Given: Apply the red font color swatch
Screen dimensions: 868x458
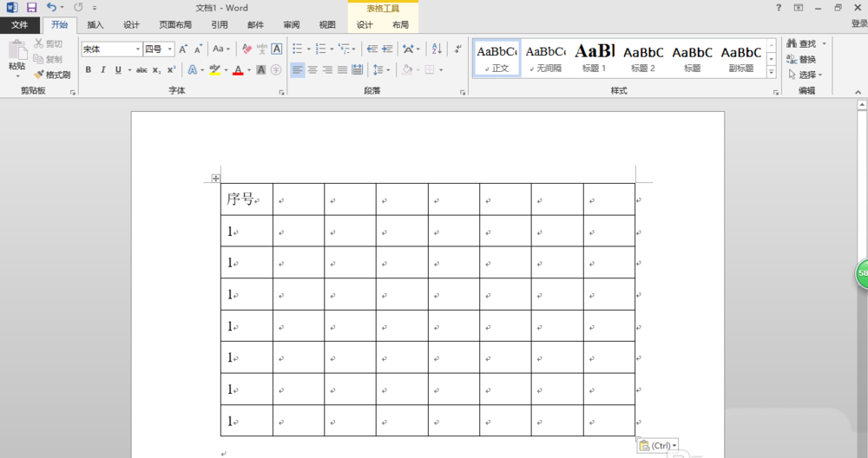Looking at the screenshot, I should click(x=238, y=70).
